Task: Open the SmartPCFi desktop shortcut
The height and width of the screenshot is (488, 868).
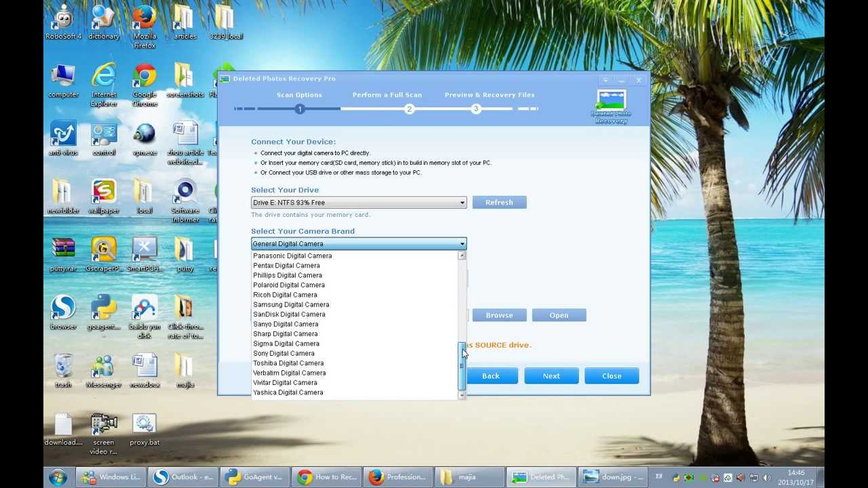Action: coord(144,255)
